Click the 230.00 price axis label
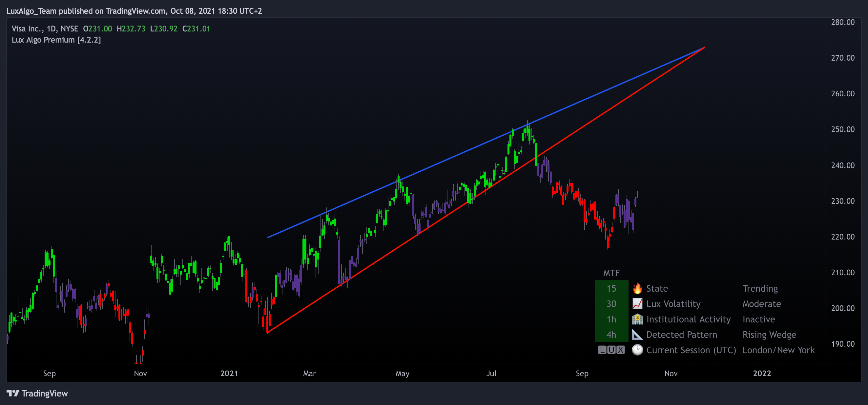This screenshot has height=405, width=868. point(842,201)
